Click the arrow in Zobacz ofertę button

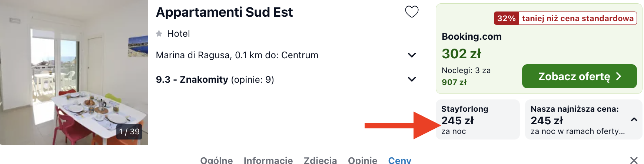click(618, 76)
